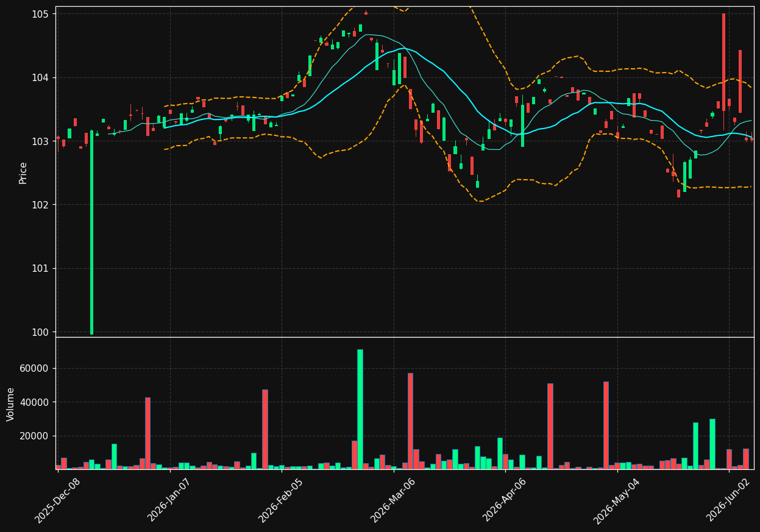Click the 104 price axis label
The height and width of the screenshot is (532, 760).
click(41, 77)
